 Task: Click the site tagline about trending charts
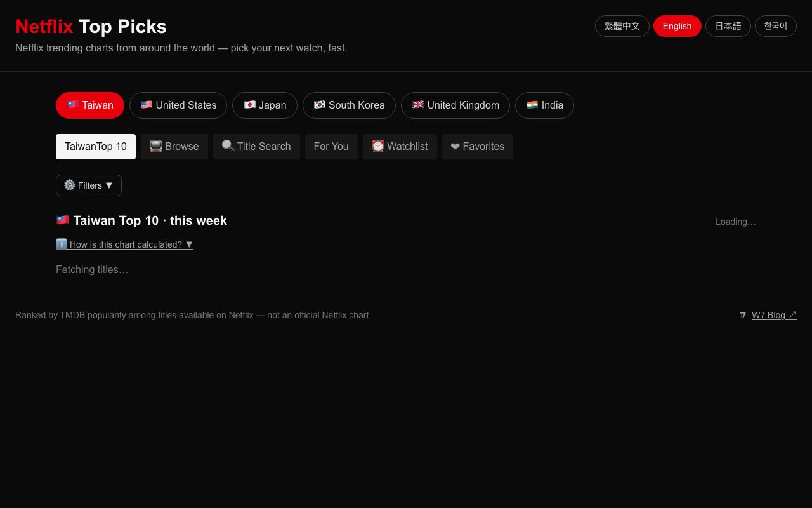(181, 48)
